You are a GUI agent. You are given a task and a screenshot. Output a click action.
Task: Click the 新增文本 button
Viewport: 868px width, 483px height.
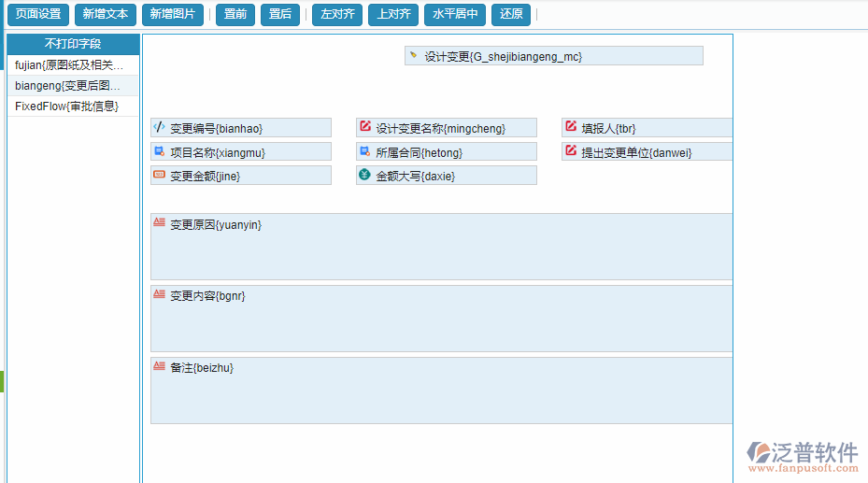tap(105, 14)
